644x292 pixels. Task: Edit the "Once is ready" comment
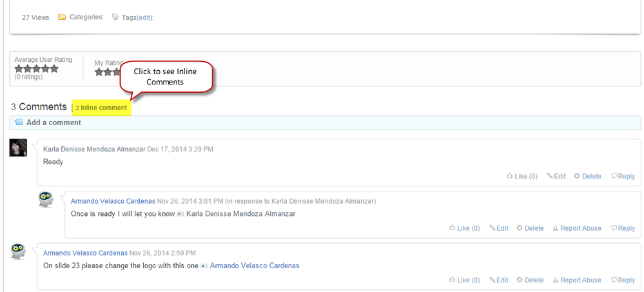point(498,228)
